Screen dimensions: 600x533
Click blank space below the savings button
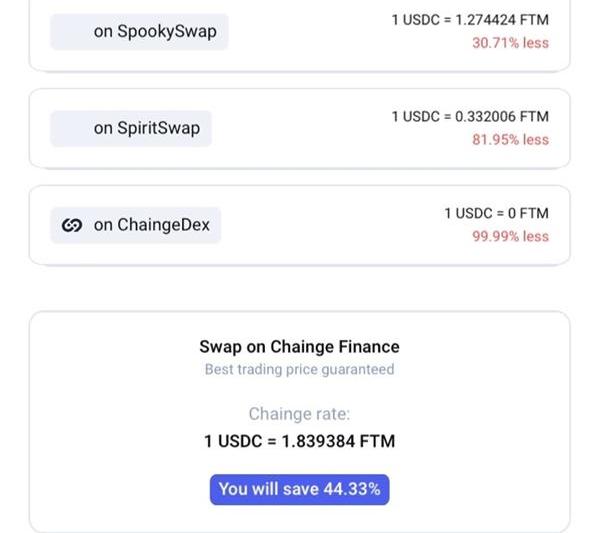299,518
